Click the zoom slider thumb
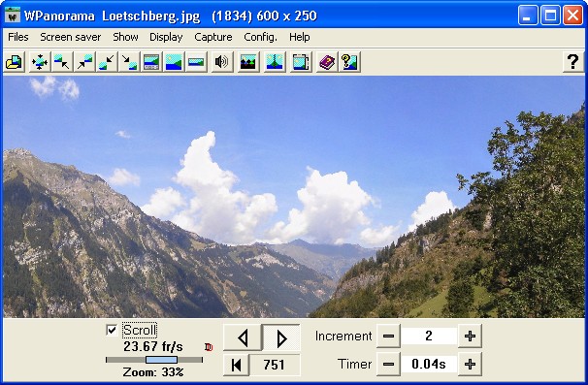588x385 pixels. 161,360
